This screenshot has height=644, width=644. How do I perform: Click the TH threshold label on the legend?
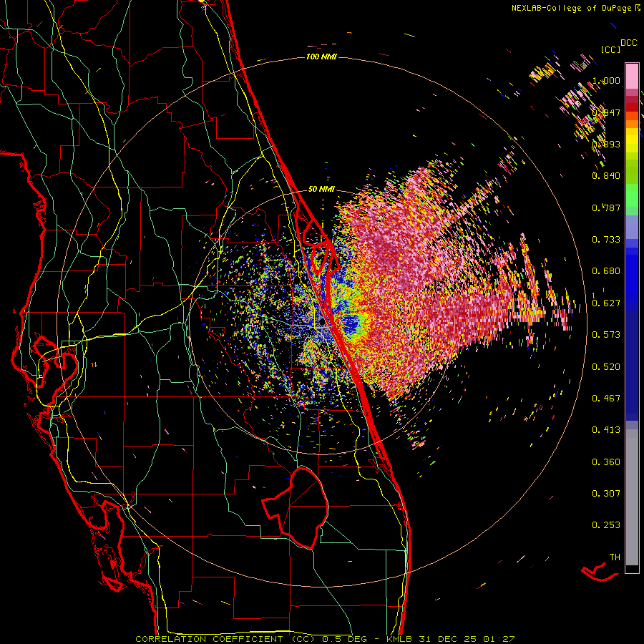[615, 557]
